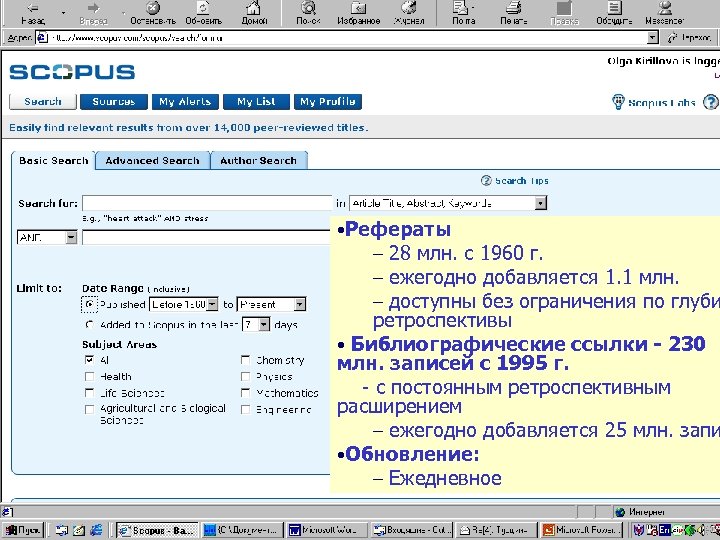
Task: Click the Переход go button
Action: tap(689, 38)
